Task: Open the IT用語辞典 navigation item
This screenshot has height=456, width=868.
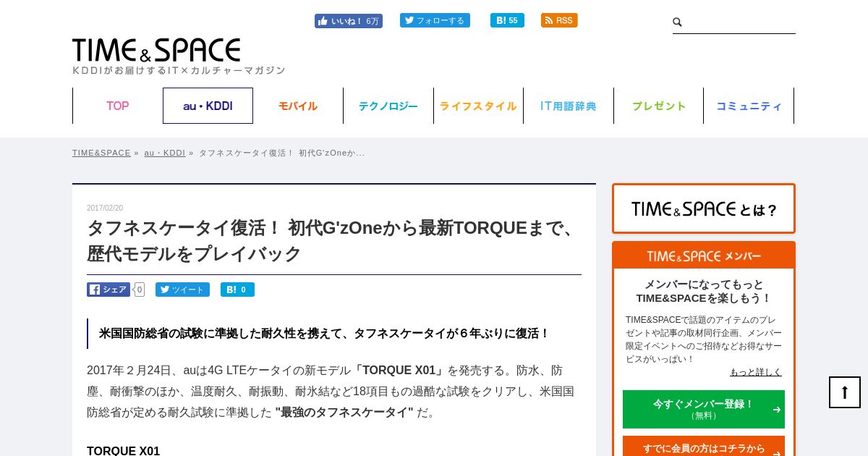Action: tap(569, 106)
